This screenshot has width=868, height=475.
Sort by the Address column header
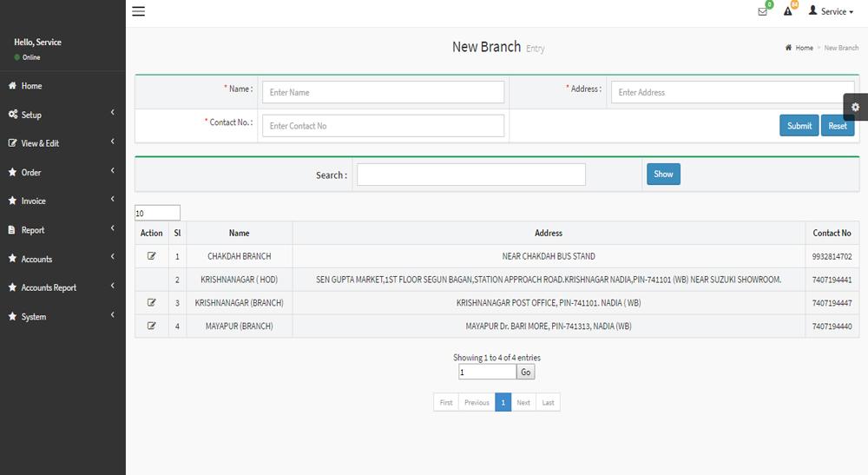pos(549,233)
